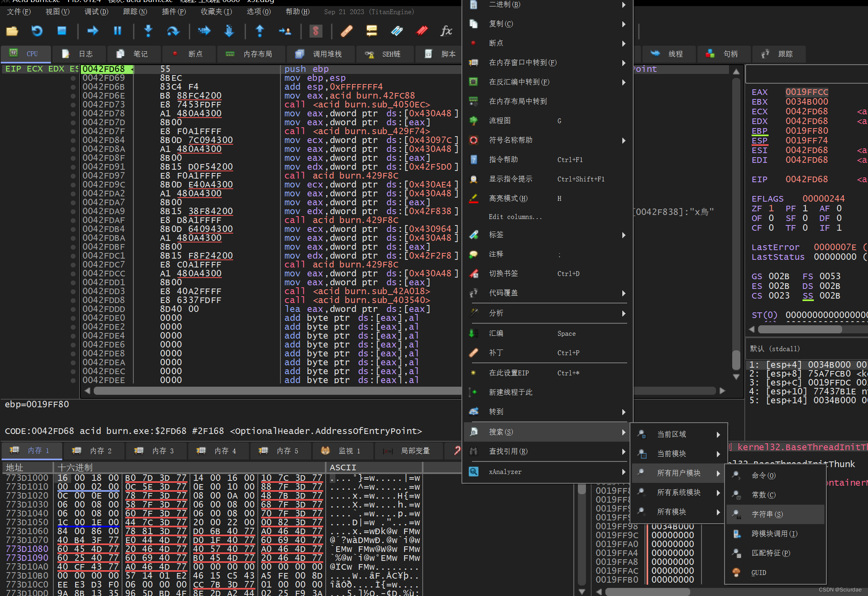Open the 调试(D) menu

coord(96,12)
